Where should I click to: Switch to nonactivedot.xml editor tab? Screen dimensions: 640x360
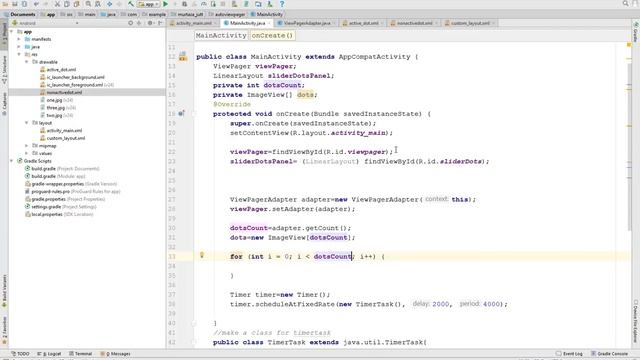pyautogui.click(x=414, y=23)
